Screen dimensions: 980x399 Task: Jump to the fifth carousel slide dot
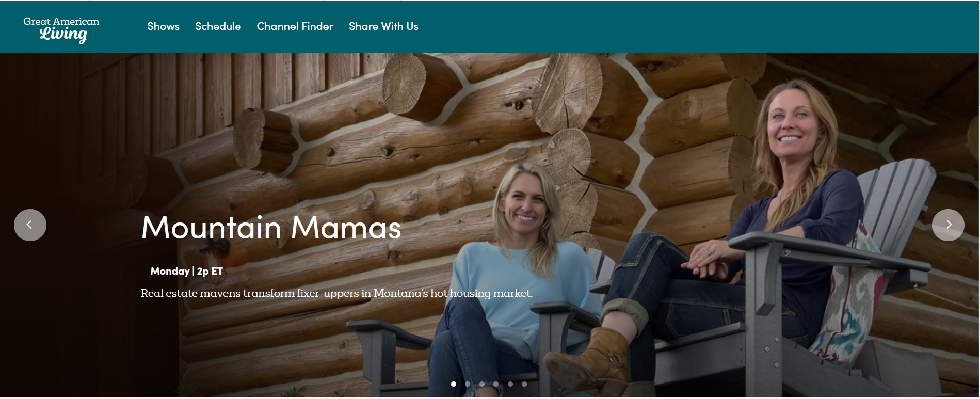point(510,384)
